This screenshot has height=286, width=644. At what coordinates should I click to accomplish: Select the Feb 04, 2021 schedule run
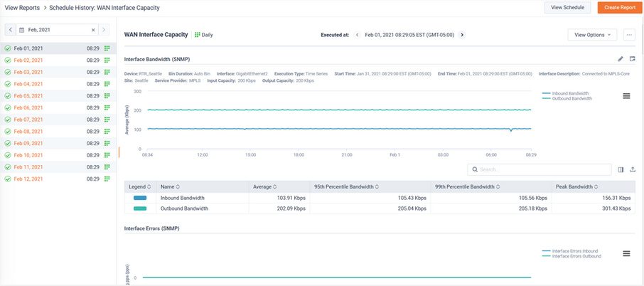[58, 84]
